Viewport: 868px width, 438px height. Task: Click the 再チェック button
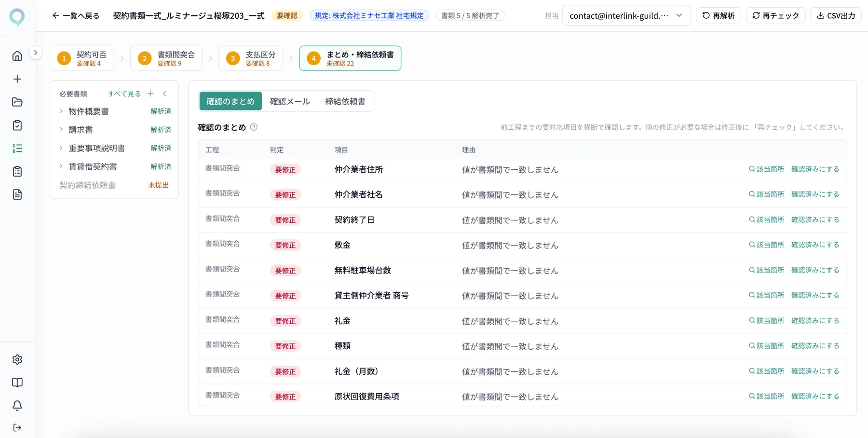click(x=775, y=15)
